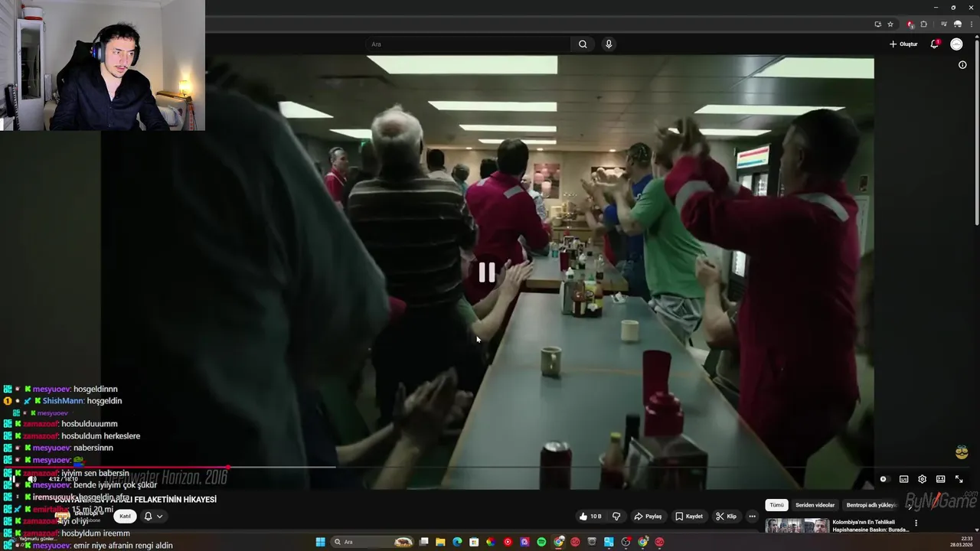Image resolution: width=980 pixels, height=551 pixels.
Task: Open Spotify from the taskbar
Action: [541, 542]
